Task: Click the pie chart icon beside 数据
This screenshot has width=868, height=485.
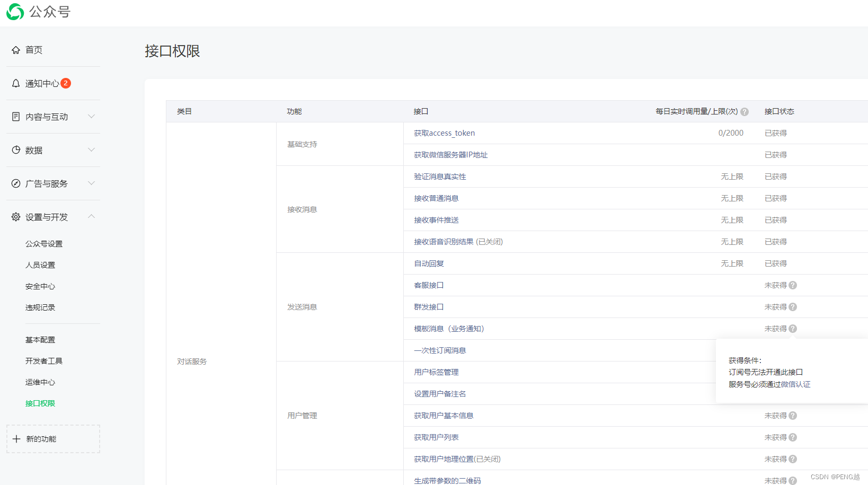Action: pos(16,150)
